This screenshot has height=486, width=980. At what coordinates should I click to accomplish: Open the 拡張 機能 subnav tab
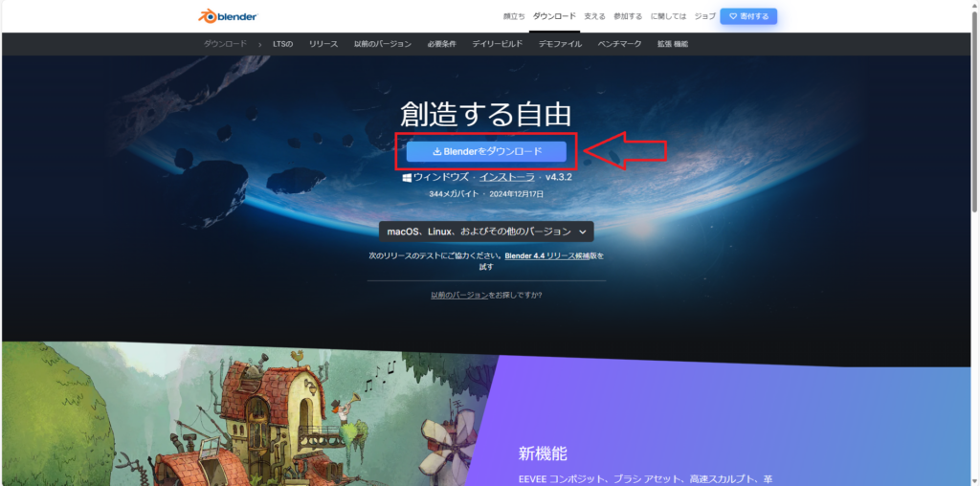point(673,44)
